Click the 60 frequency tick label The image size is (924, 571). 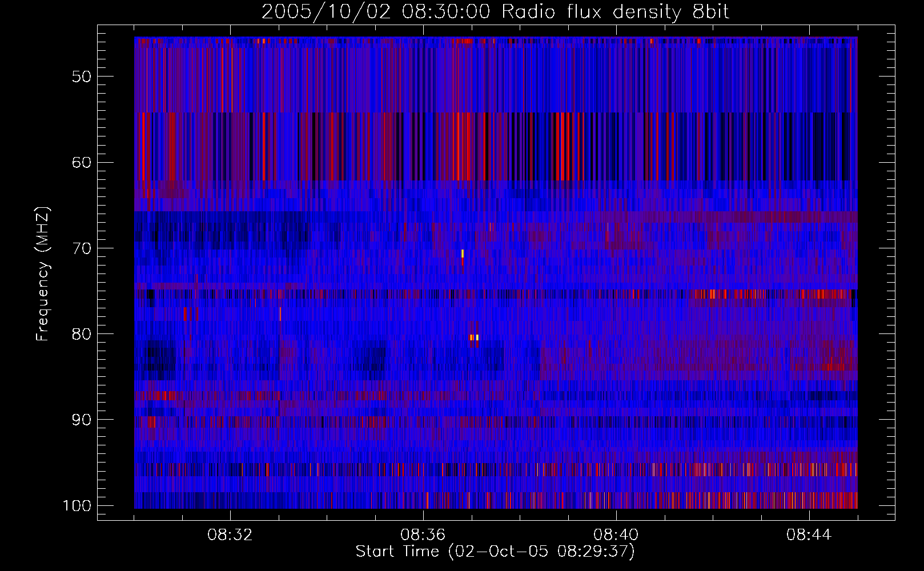pyautogui.click(x=82, y=162)
